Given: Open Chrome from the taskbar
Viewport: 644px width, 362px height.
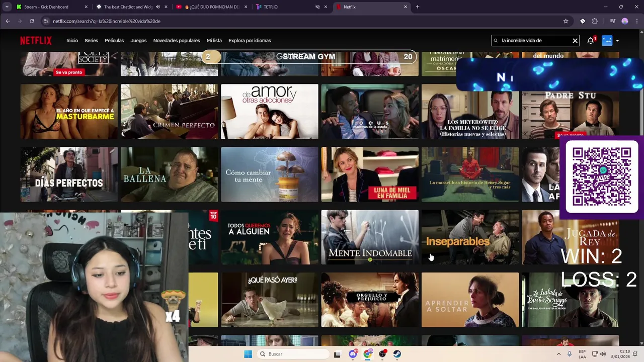Looking at the screenshot, I should [x=368, y=354].
